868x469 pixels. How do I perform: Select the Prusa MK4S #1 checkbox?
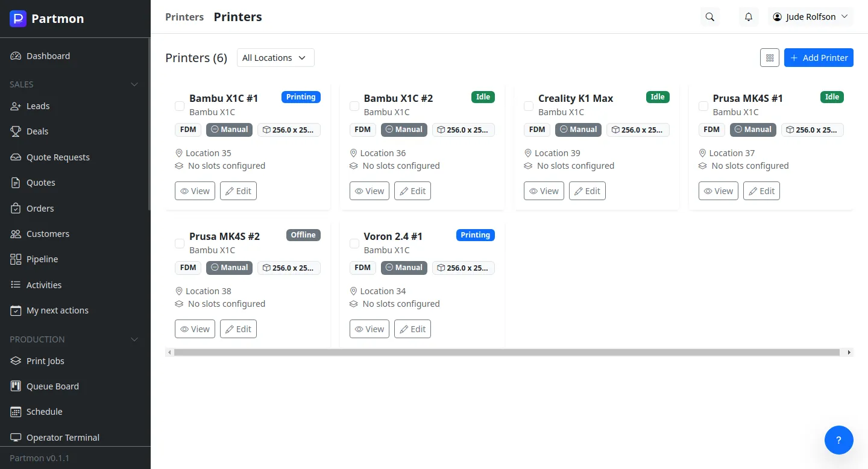[x=703, y=106]
